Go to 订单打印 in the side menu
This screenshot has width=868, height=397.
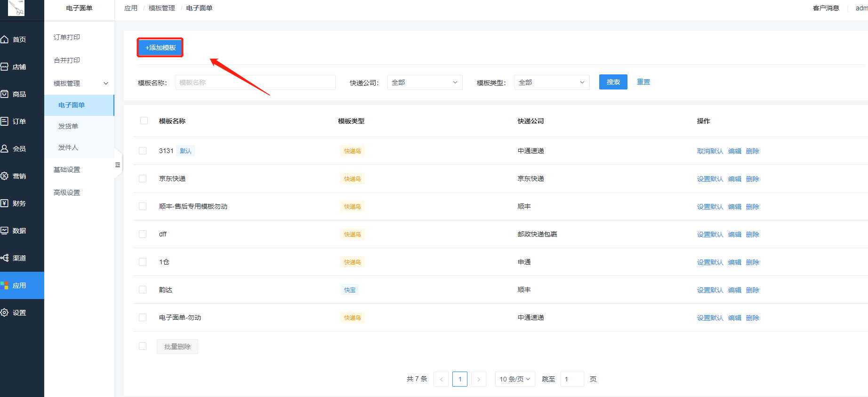pos(67,37)
